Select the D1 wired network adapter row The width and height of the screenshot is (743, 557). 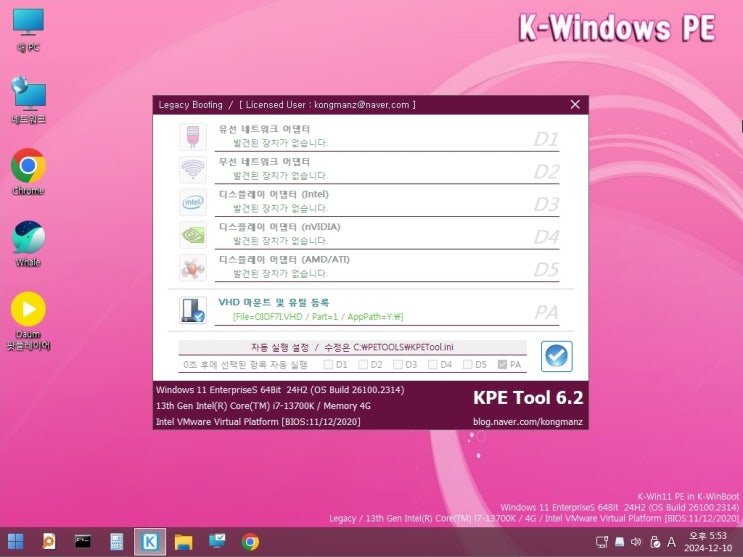(x=387, y=137)
